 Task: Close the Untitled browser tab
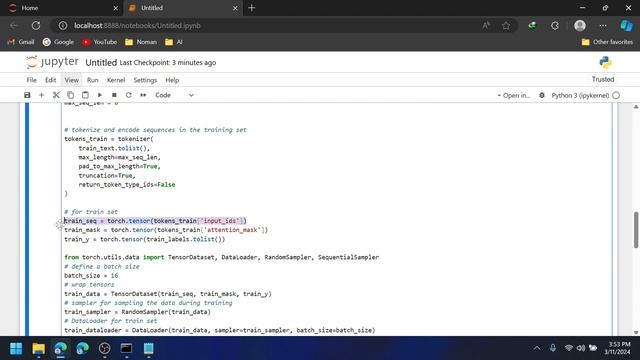pyautogui.click(x=235, y=8)
